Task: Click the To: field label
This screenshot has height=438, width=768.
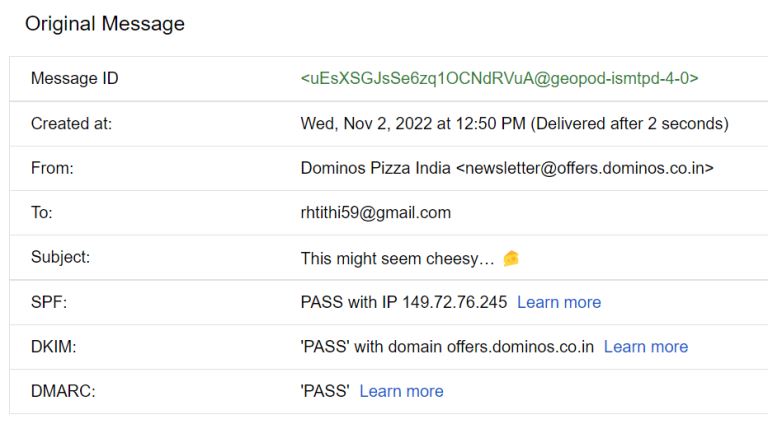Action: pos(42,213)
